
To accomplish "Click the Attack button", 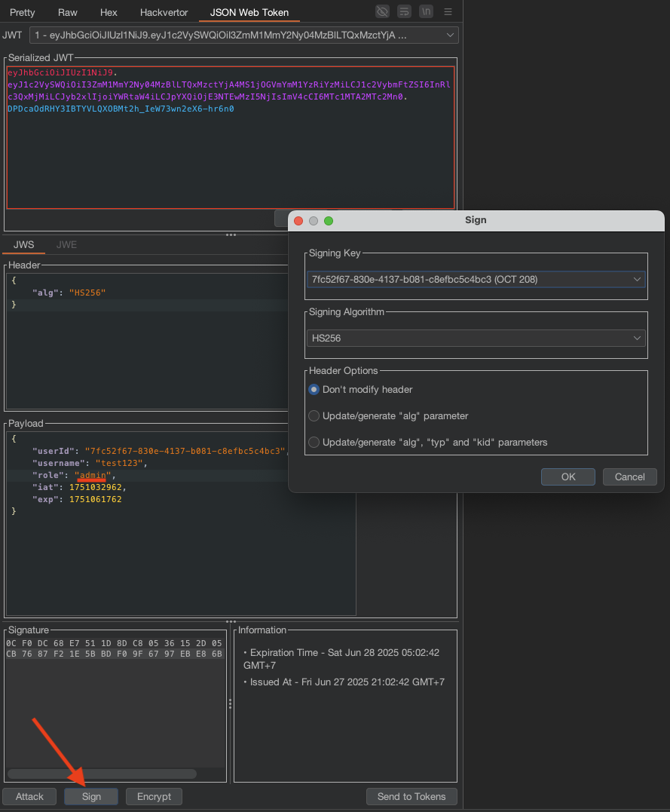I will [x=29, y=796].
